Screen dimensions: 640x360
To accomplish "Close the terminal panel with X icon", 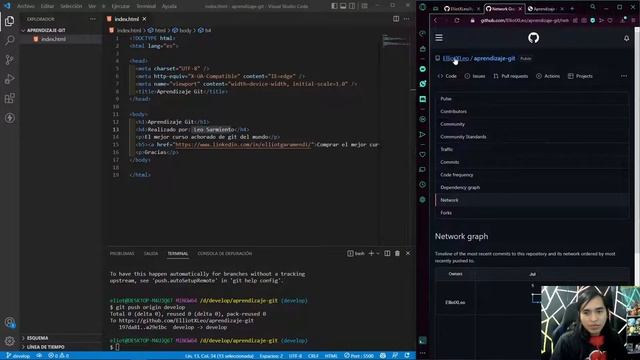I will point(408,253).
